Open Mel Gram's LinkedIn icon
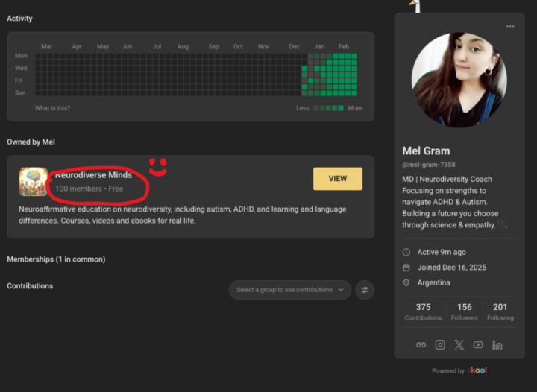The width and height of the screenshot is (537, 392). (497, 345)
